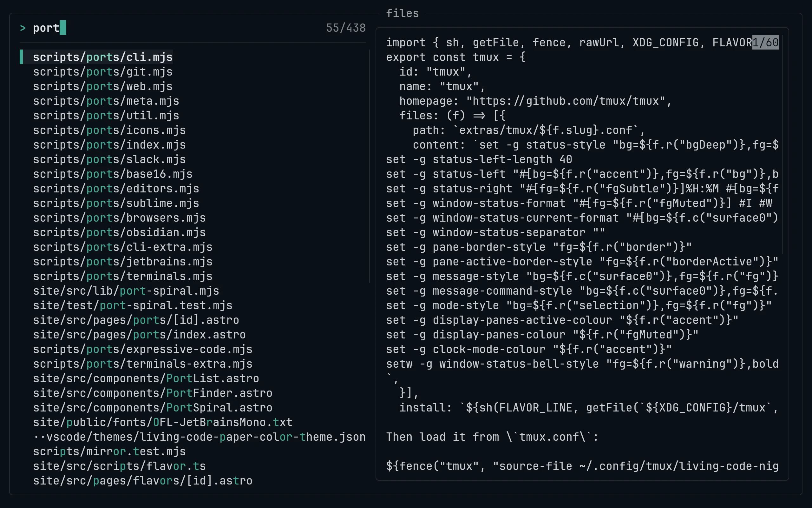Open scripts/ports/slack.mjs entry
Screen dimensions: 812x508
coord(109,160)
